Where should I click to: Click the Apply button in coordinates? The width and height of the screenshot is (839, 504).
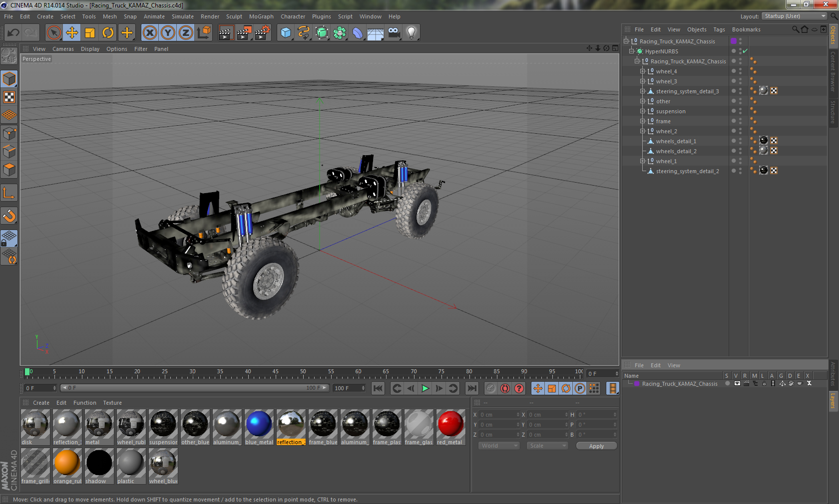(596, 446)
